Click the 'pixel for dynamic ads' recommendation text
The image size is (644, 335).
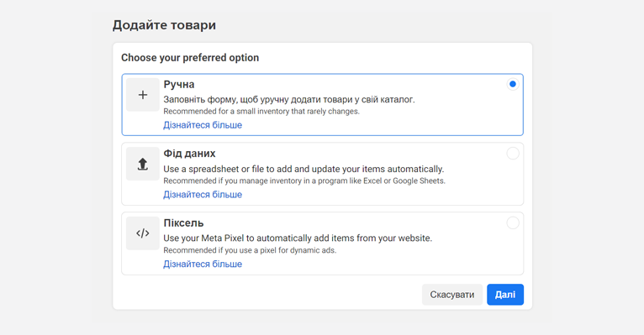coord(250,250)
